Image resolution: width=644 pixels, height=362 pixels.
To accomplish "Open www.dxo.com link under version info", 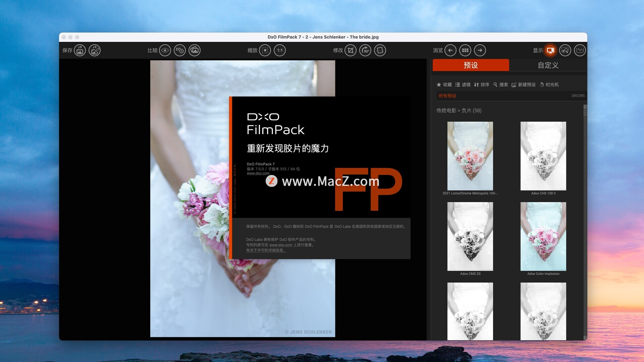I will click(258, 173).
